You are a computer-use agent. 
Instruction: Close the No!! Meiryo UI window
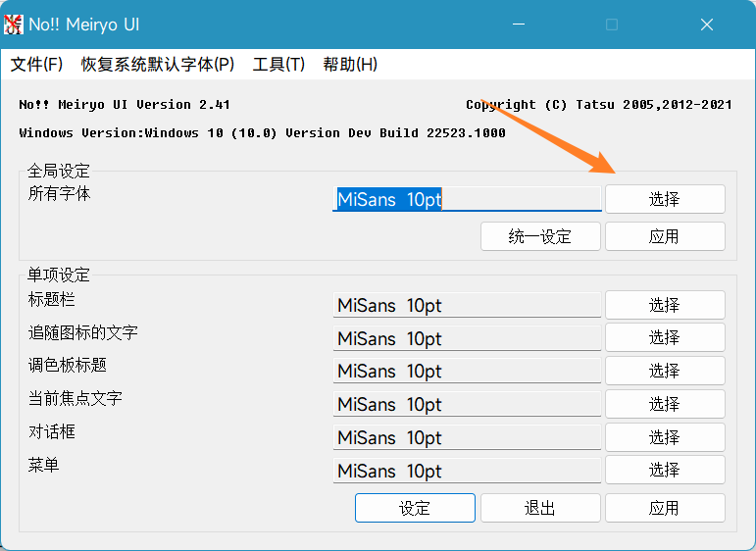pos(707,25)
